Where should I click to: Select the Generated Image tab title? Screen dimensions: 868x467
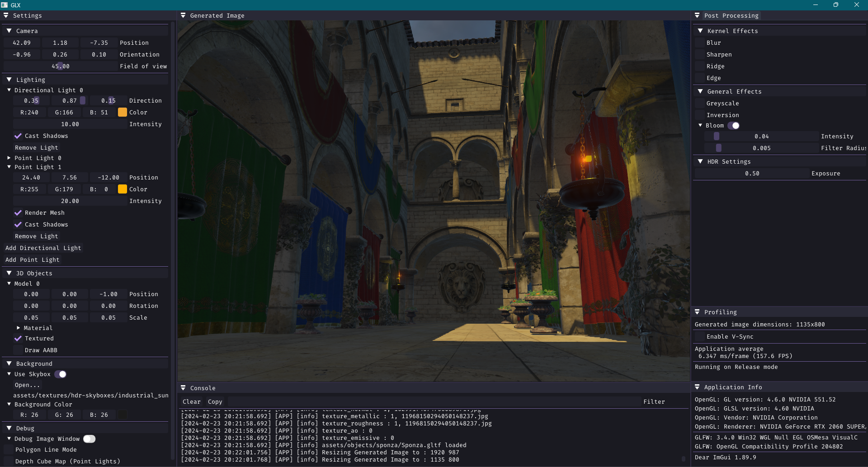click(x=217, y=15)
